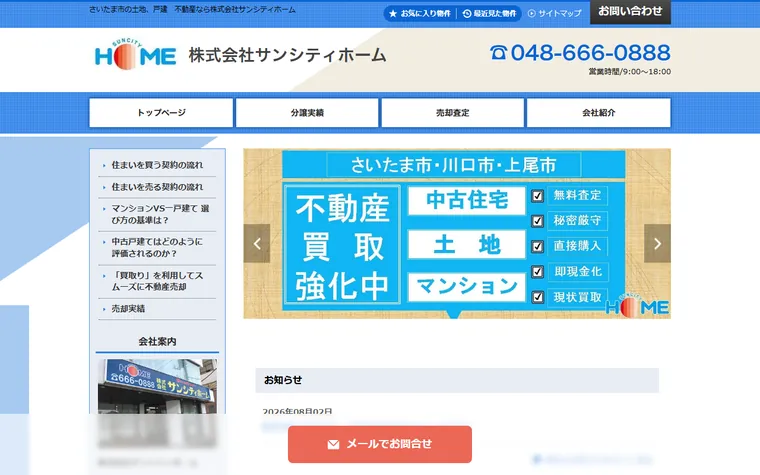
Task: Click the company storefront photo thumbnail
Action: click(x=157, y=386)
